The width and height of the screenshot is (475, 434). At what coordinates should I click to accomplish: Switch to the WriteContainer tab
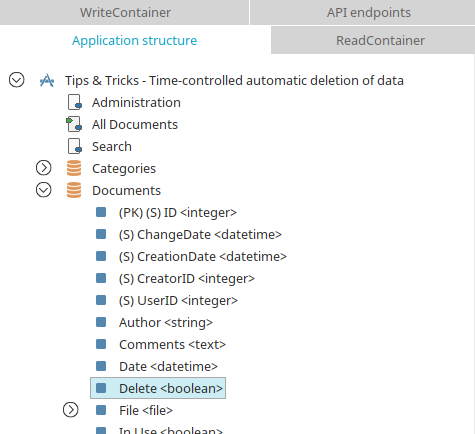[x=124, y=12]
